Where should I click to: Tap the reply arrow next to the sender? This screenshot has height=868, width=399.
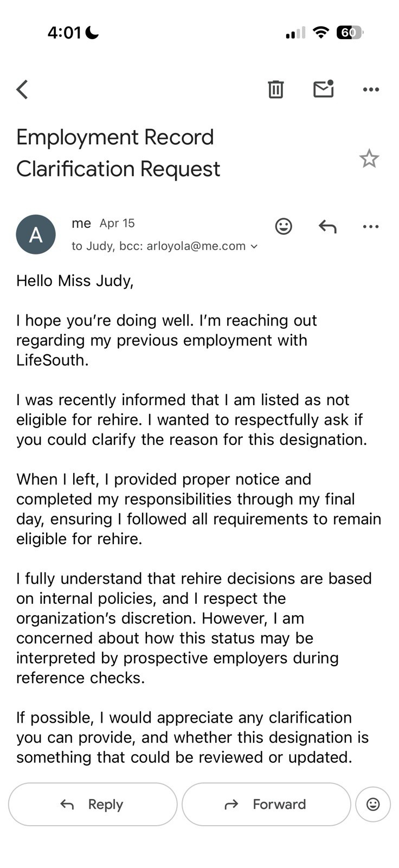coord(327,226)
